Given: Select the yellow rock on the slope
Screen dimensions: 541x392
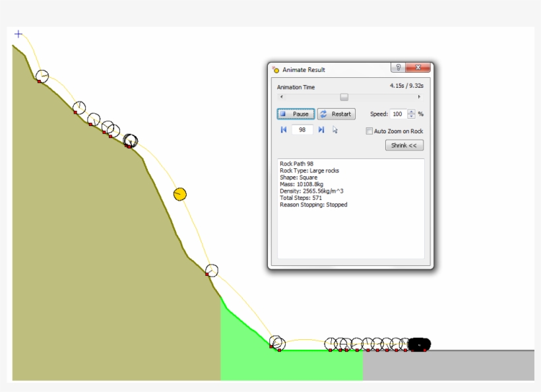Looking at the screenshot, I should [179, 193].
